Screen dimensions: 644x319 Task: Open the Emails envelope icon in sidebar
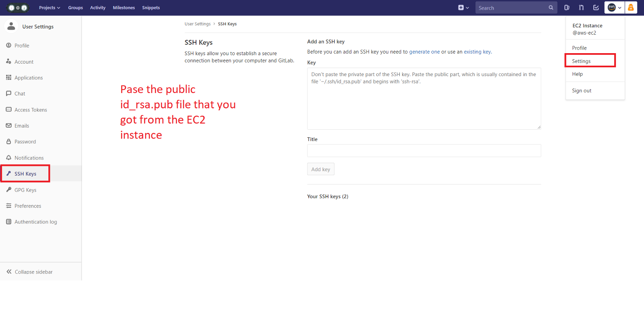(x=9, y=126)
